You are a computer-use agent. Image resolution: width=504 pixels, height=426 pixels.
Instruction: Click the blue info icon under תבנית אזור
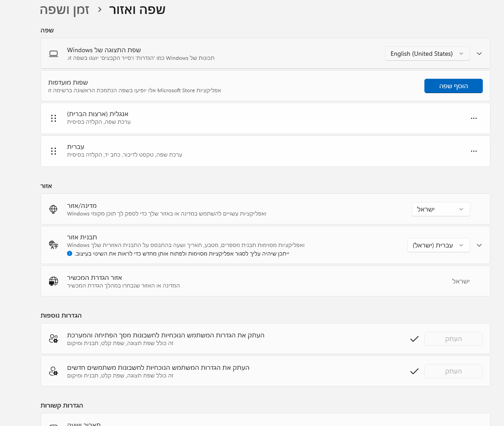(70, 254)
